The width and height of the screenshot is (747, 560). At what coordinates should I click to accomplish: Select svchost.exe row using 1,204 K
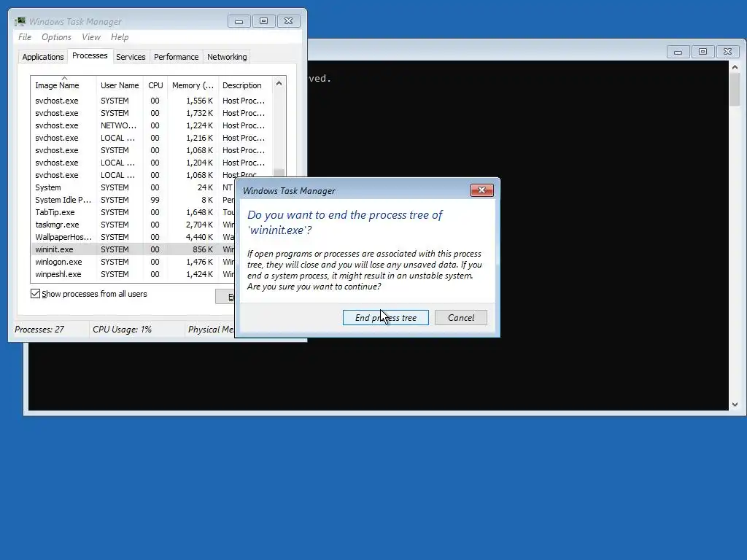(x=152, y=163)
